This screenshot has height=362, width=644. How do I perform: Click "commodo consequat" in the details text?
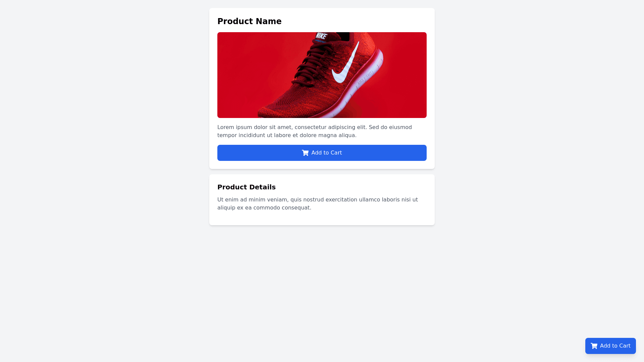click(x=282, y=208)
